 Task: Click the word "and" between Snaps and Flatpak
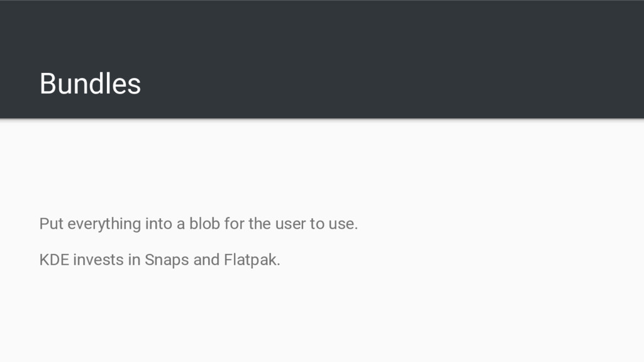[x=206, y=260]
